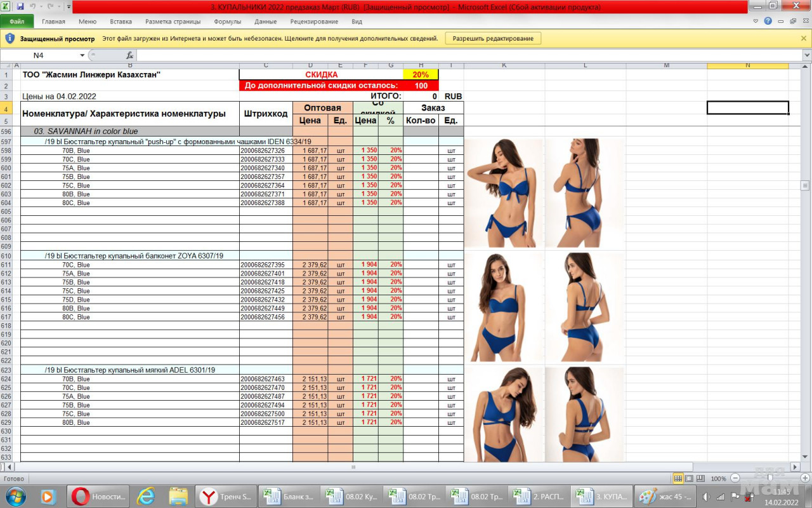Click the Protected View shield icon

[10, 39]
